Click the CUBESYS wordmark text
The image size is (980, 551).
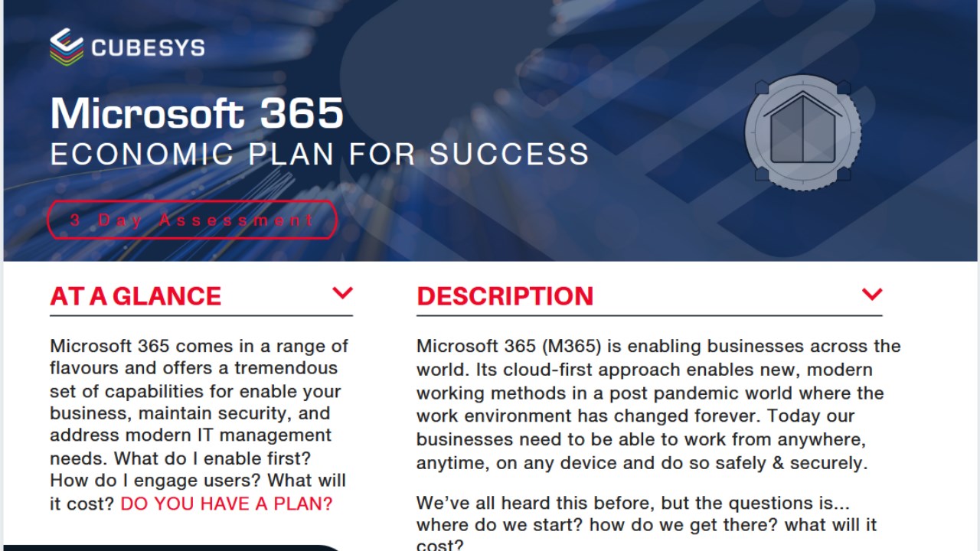(x=148, y=48)
